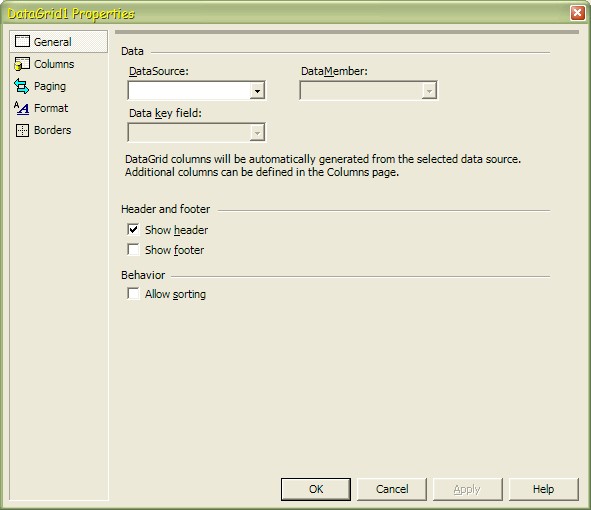The width and height of the screenshot is (591, 510).
Task: Click the Format letters icon
Action: [x=21, y=108]
